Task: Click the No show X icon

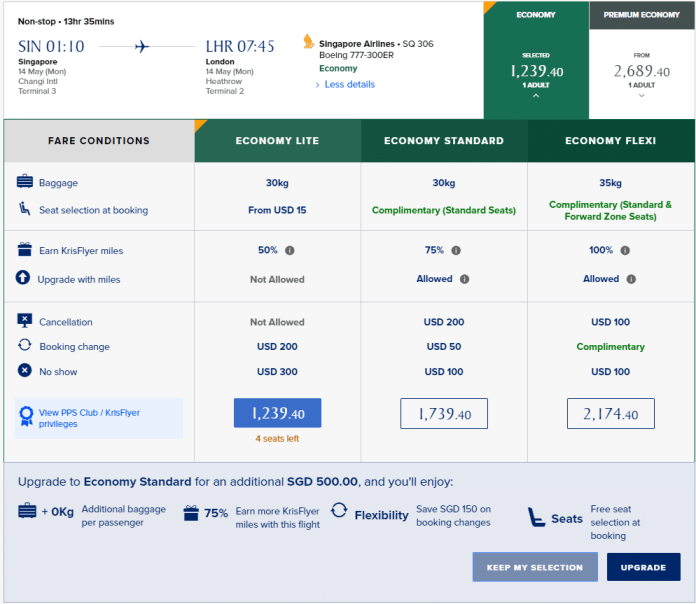Action: coord(25,371)
